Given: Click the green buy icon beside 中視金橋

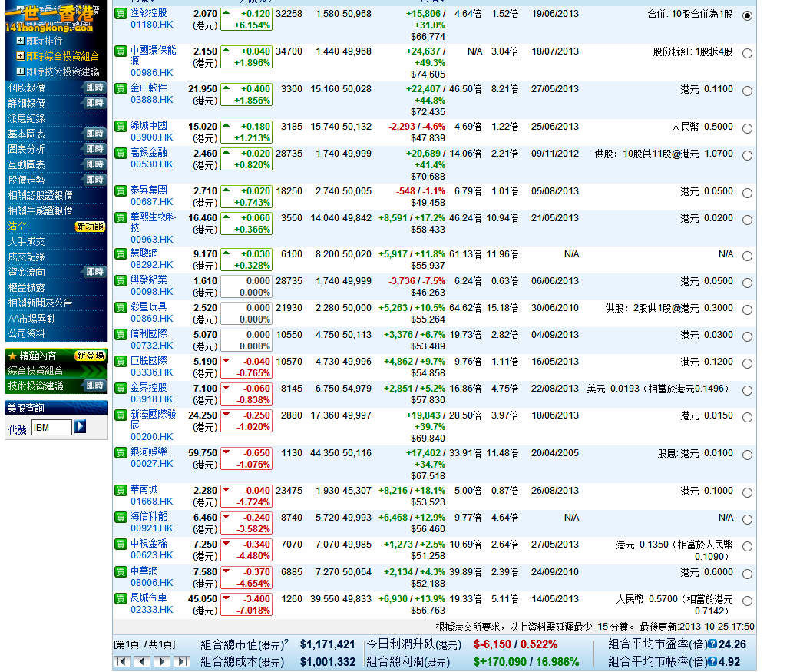Looking at the screenshot, I should point(121,545).
